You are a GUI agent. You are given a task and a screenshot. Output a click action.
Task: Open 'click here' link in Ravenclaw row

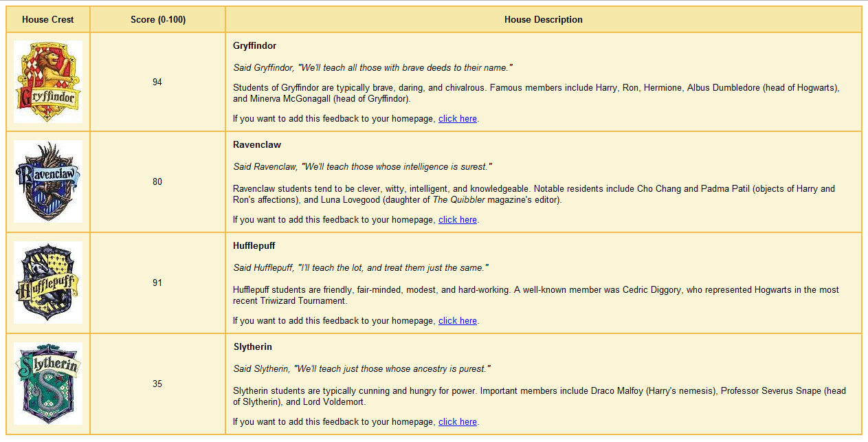click(458, 220)
